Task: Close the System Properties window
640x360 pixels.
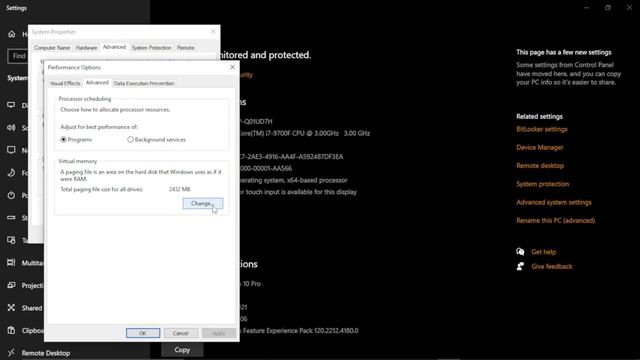Action: [213, 31]
